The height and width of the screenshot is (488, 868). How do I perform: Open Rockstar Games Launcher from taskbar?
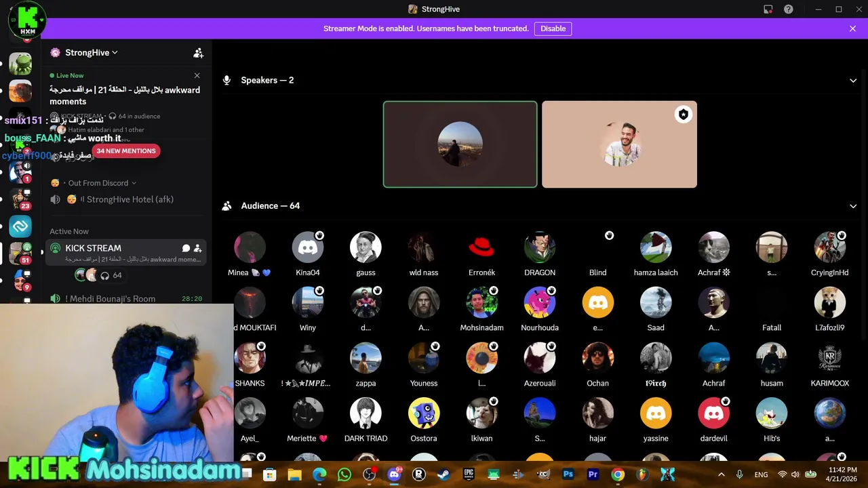click(418, 474)
